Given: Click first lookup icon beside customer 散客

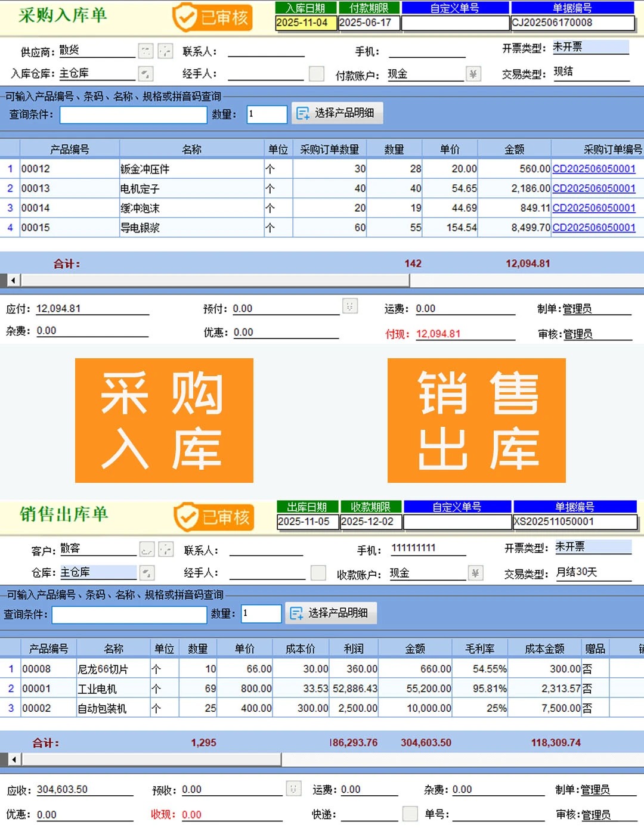Looking at the screenshot, I should coord(147,550).
